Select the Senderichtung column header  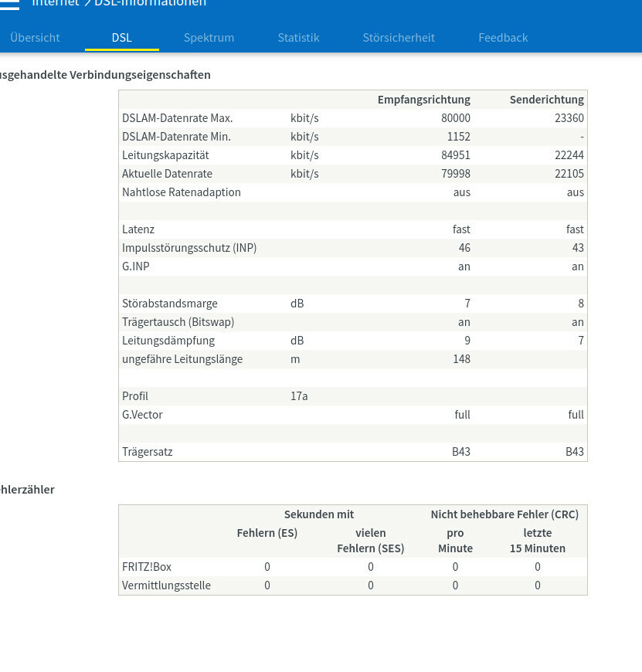(x=546, y=100)
